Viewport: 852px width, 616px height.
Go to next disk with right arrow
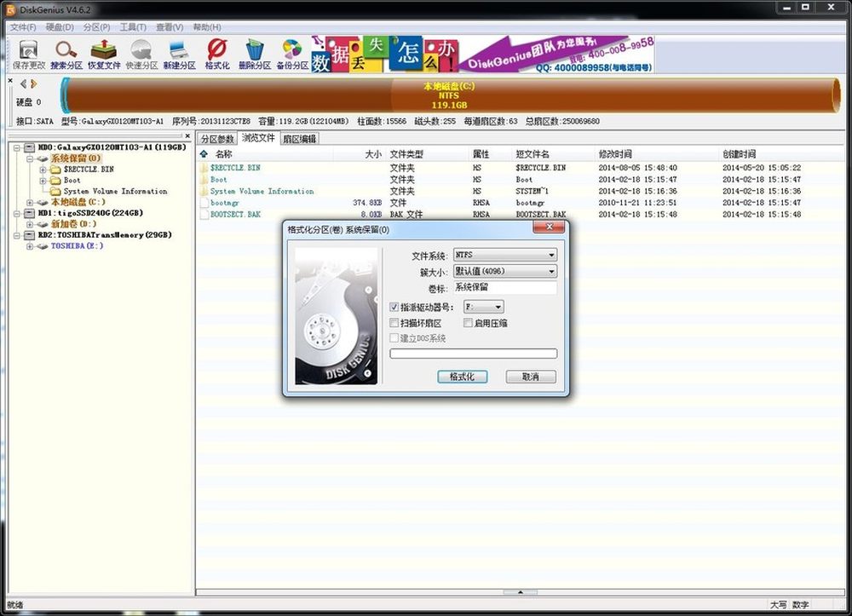[34, 83]
